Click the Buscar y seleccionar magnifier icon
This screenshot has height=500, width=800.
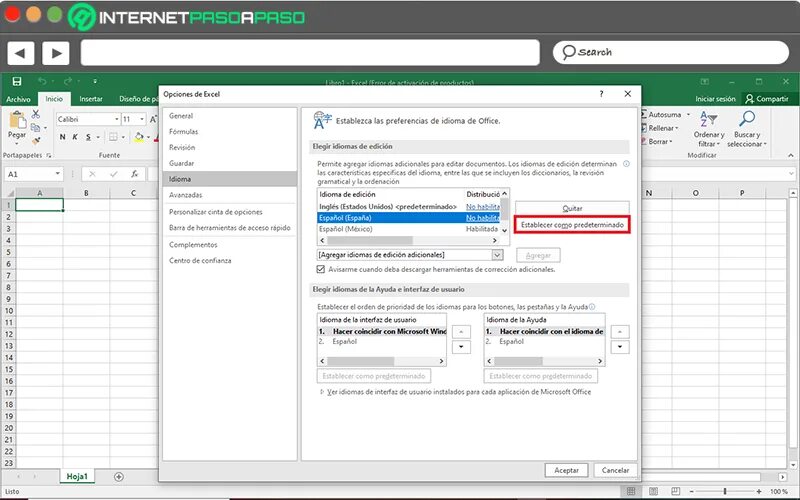pyautogui.click(x=747, y=119)
